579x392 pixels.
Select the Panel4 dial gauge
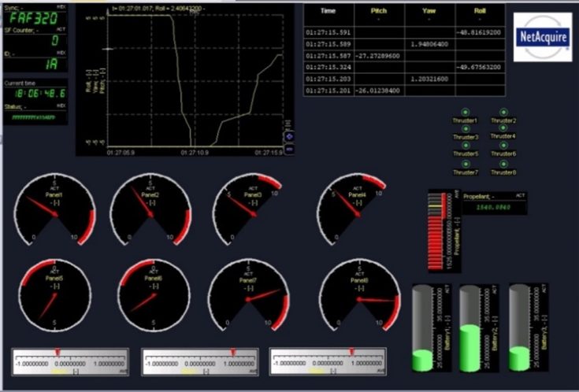coord(352,209)
